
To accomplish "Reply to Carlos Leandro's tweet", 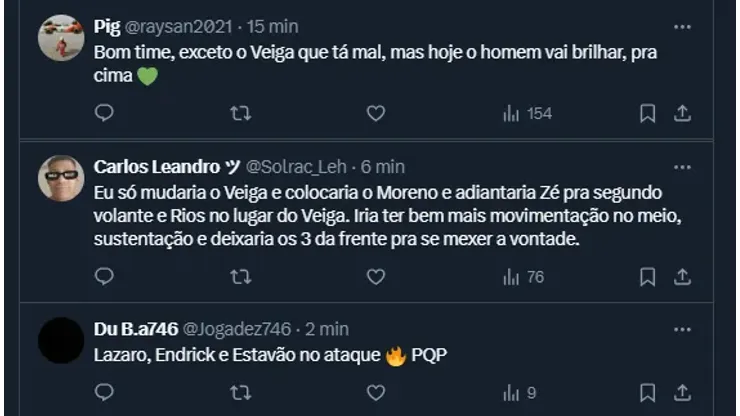I will [x=105, y=277].
